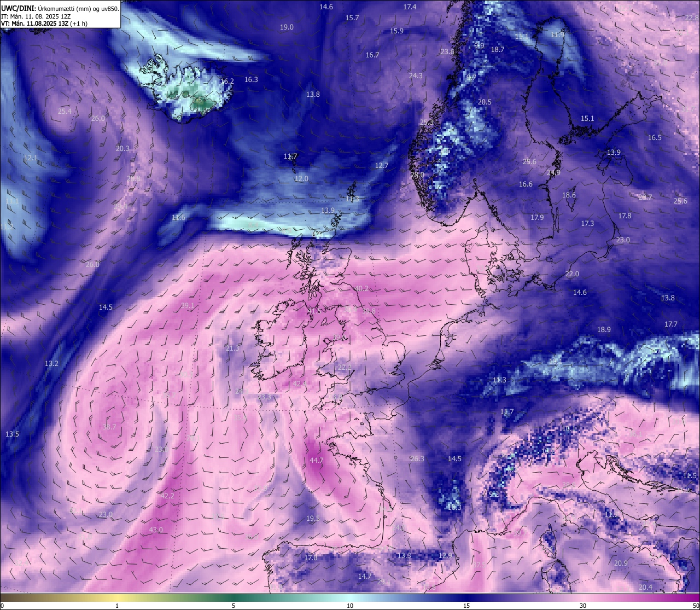
Task: Click the 20.5 value over Norway
Action: coord(485,102)
